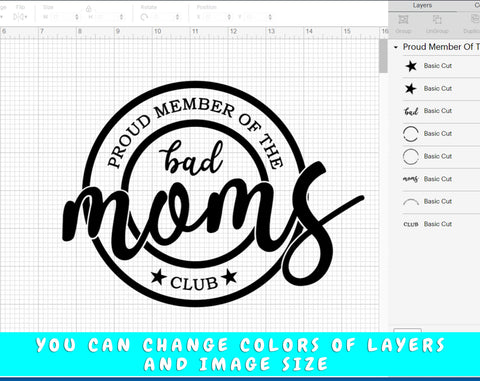
Task: Select the 'bad' script text on canvas
Action: (x=191, y=157)
